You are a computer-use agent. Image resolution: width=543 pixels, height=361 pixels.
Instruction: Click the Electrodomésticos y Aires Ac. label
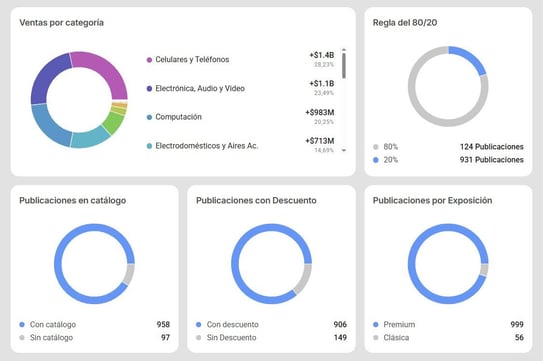[207, 146]
